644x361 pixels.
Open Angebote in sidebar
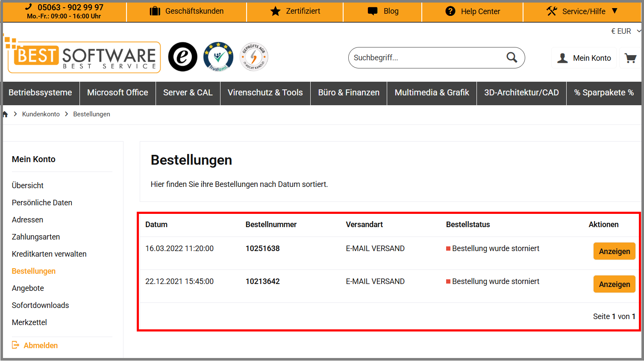point(28,288)
